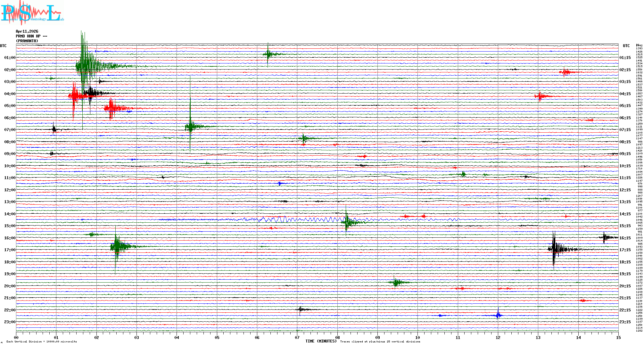Image resolution: width=644 pixels, height=346 pixels.
Task: Click the (PRAMANTA) station name text
Action: point(27,41)
